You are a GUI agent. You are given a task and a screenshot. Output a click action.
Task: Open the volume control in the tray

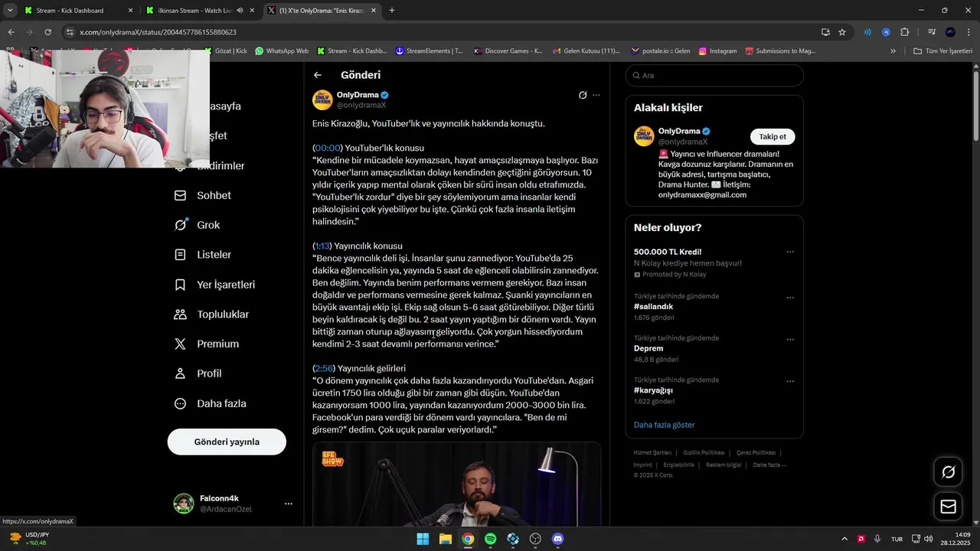click(x=928, y=539)
